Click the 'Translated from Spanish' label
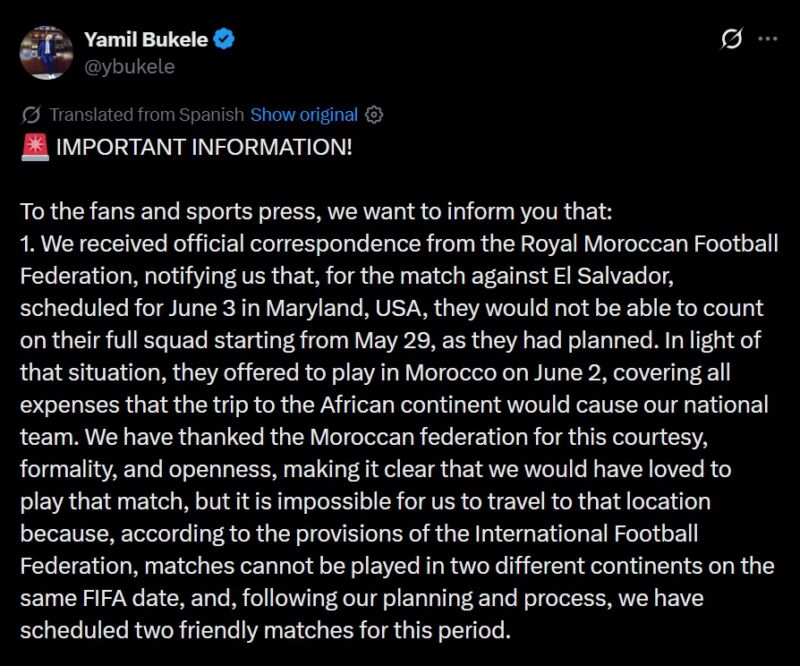The height and width of the screenshot is (666, 800). click(146, 115)
